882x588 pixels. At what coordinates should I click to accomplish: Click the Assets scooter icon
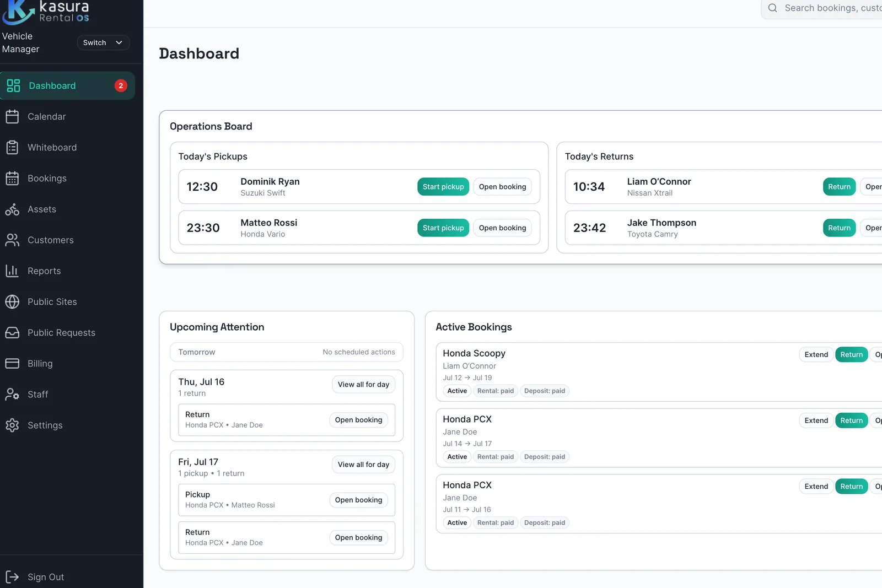12,209
